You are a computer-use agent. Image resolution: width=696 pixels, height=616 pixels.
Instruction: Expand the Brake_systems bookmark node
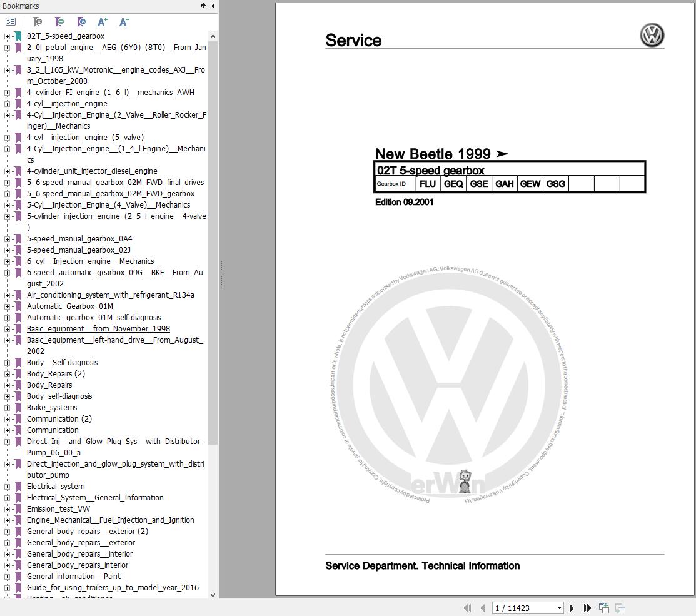pos(7,408)
